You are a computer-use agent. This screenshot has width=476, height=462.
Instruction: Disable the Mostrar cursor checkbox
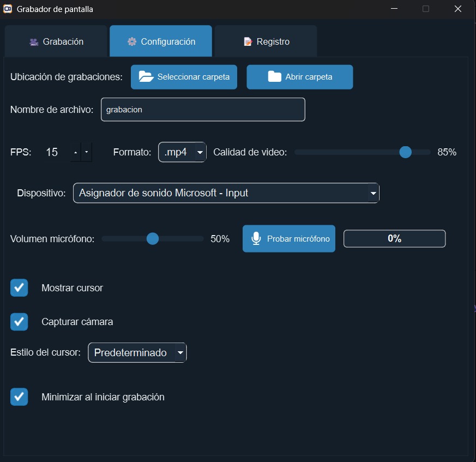point(19,287)
